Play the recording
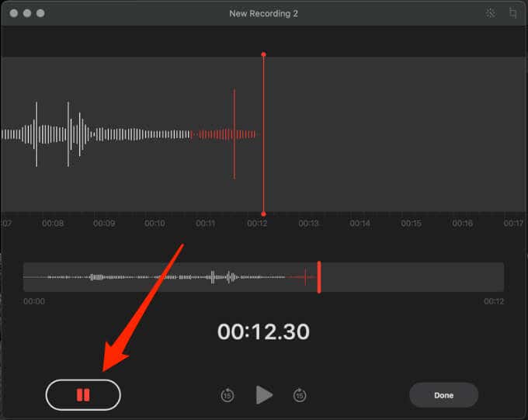Viewport: 528px width, 420px height. tap(264, 394)
